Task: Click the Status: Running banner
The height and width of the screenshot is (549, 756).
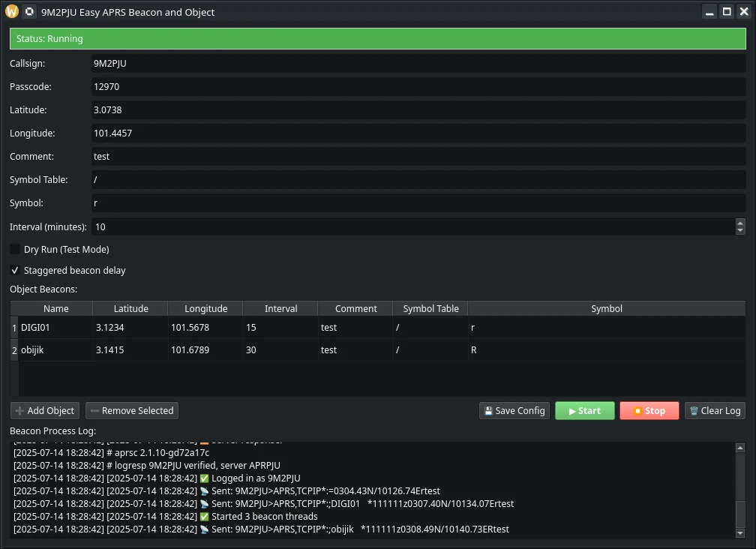Action: click(x=378, y=38)
